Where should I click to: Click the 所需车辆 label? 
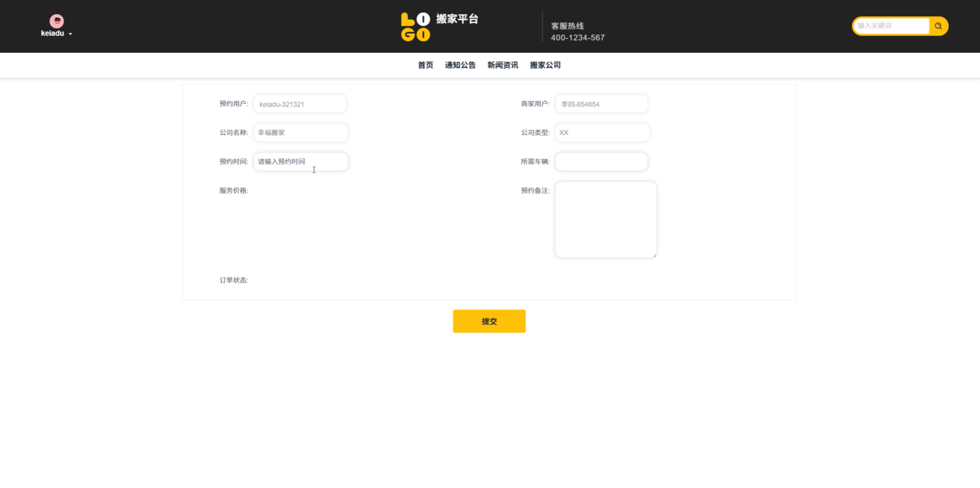535,162
